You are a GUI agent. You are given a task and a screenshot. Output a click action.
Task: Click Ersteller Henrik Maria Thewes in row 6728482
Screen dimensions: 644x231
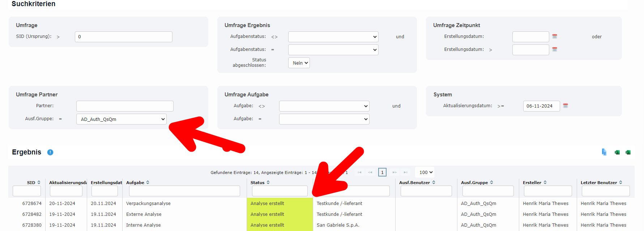coord(545,214)
